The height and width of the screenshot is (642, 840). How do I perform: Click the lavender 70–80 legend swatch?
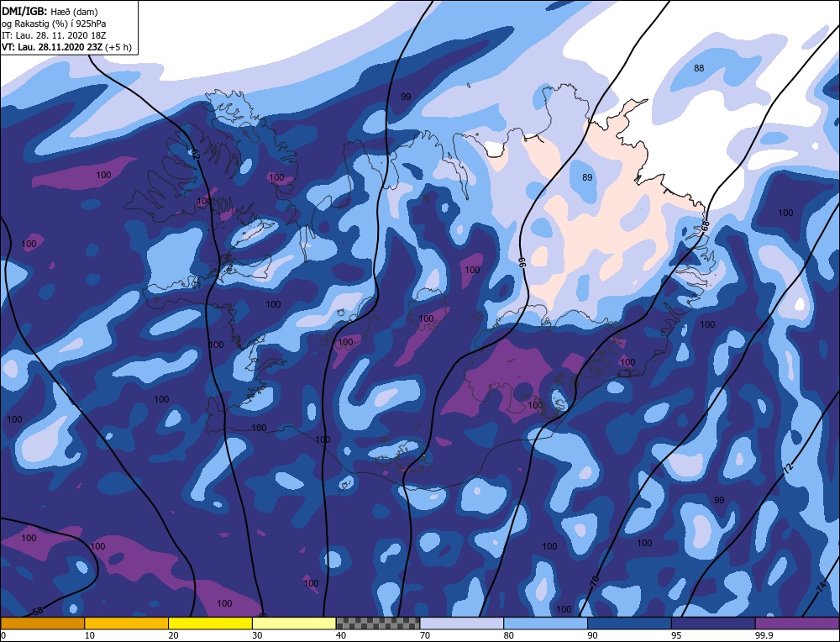(x=462, y=624)
